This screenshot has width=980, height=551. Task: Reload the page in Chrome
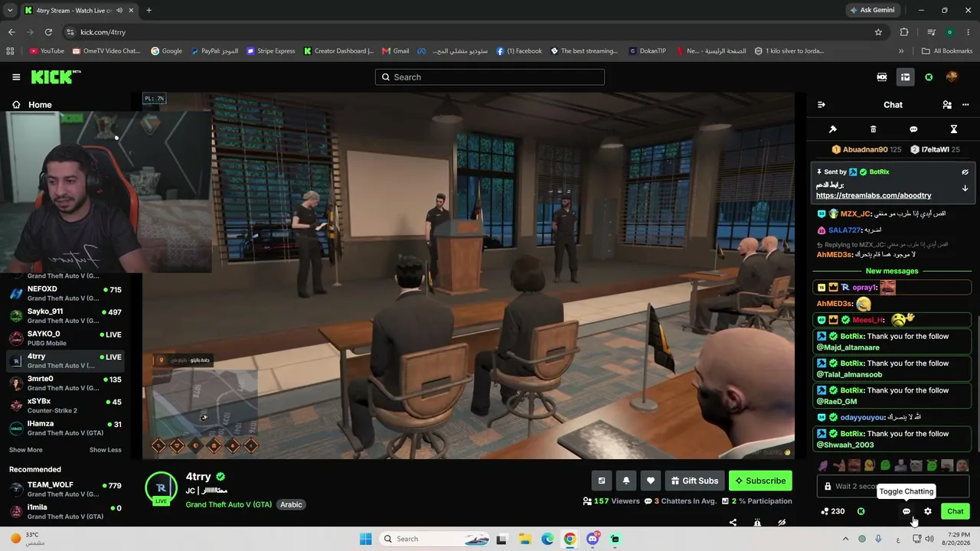click(x=48, y=32)
